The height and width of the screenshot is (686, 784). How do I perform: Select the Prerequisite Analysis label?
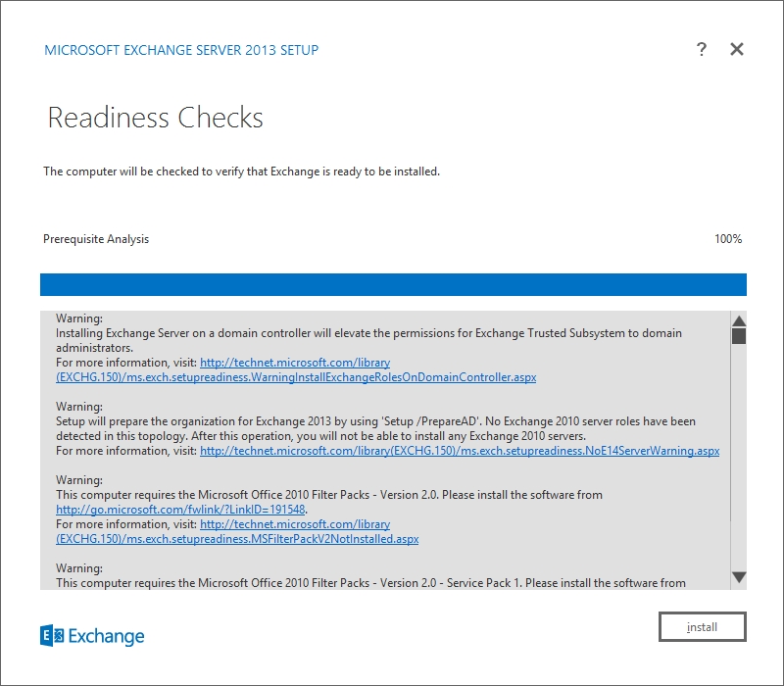pyautogui.click(x=96, y=239)
